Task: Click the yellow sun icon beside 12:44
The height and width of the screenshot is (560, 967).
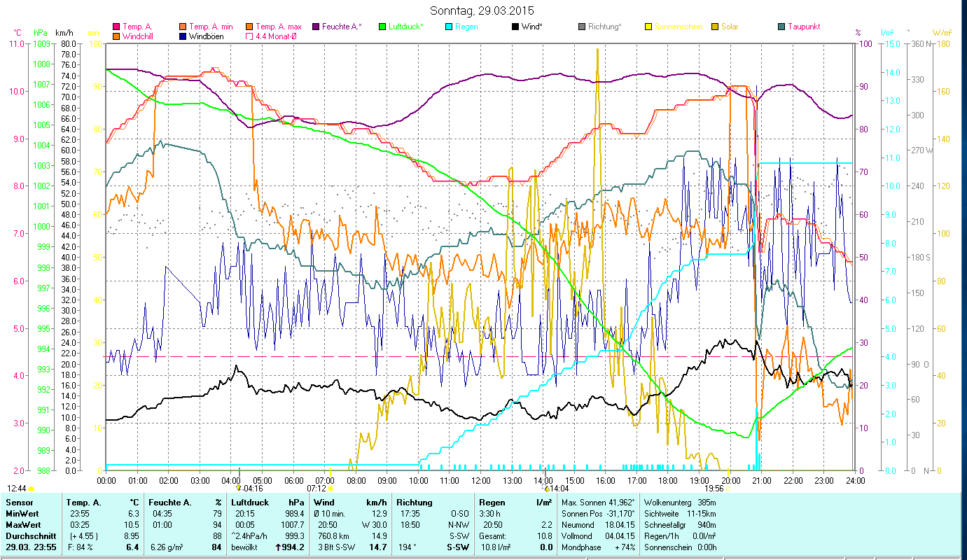Action: click(x=31, y=488)
